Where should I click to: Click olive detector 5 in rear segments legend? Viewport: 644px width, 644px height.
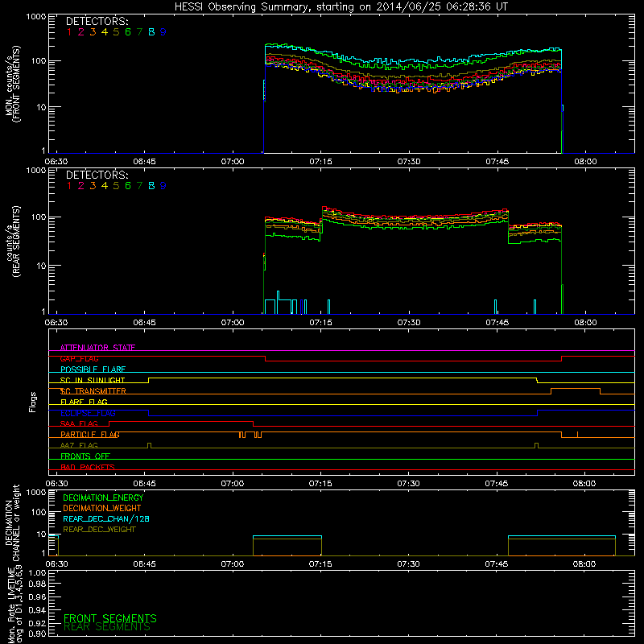tap(116, 186)
